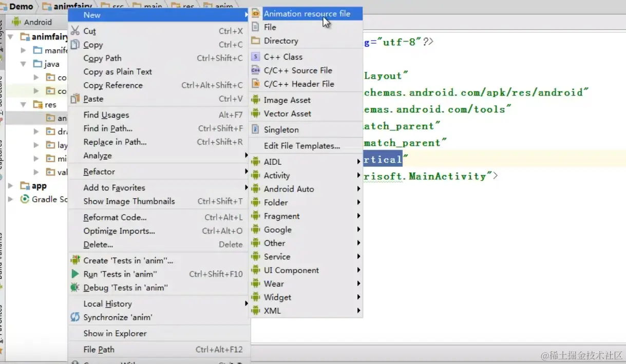Screen dimensions: 626x364
Task: Click the Android Auto entry icon
Action: [x=256, y=189]
